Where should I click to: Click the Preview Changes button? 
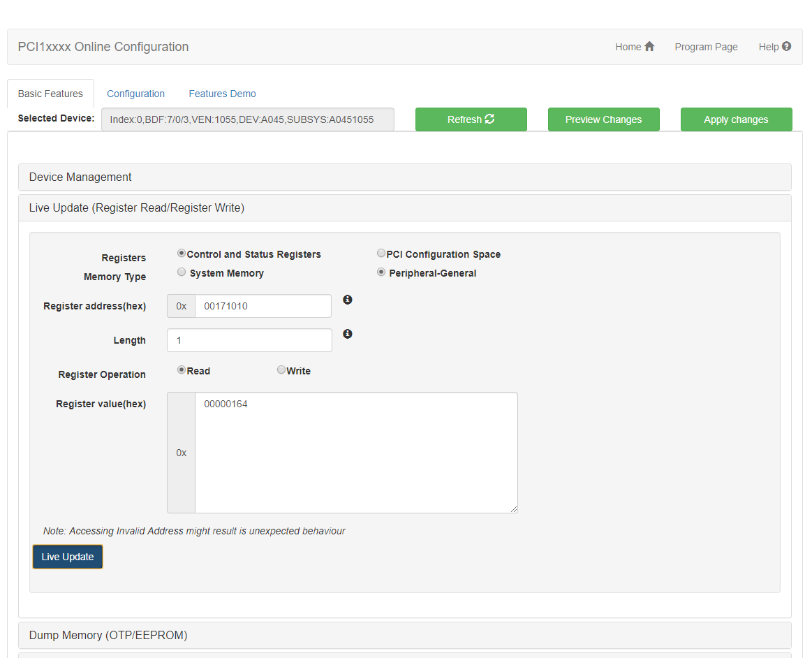[603, 119]
